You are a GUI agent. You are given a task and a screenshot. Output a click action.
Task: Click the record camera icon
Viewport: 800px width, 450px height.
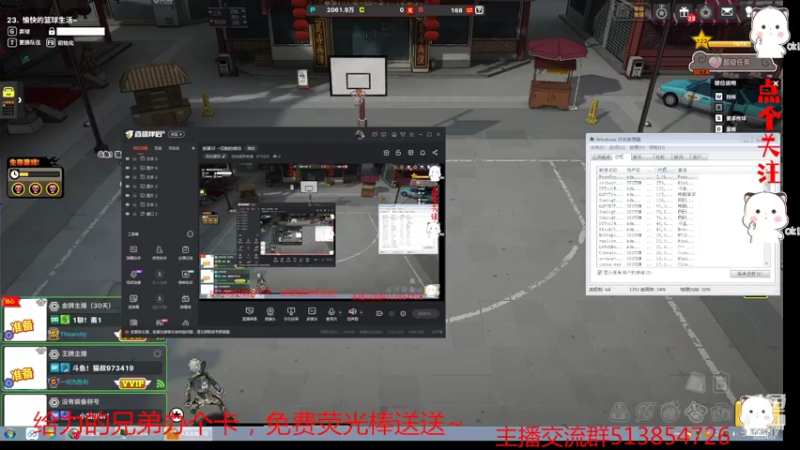click(379, 313)
